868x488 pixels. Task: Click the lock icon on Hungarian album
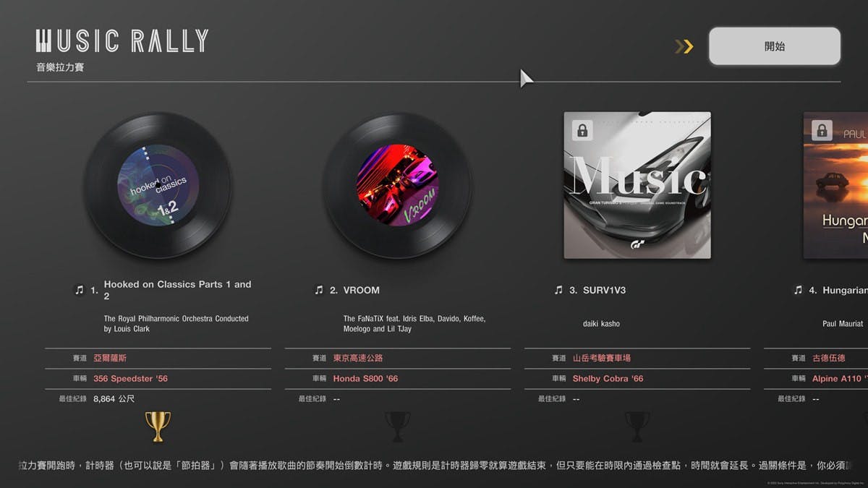(821, 130)
